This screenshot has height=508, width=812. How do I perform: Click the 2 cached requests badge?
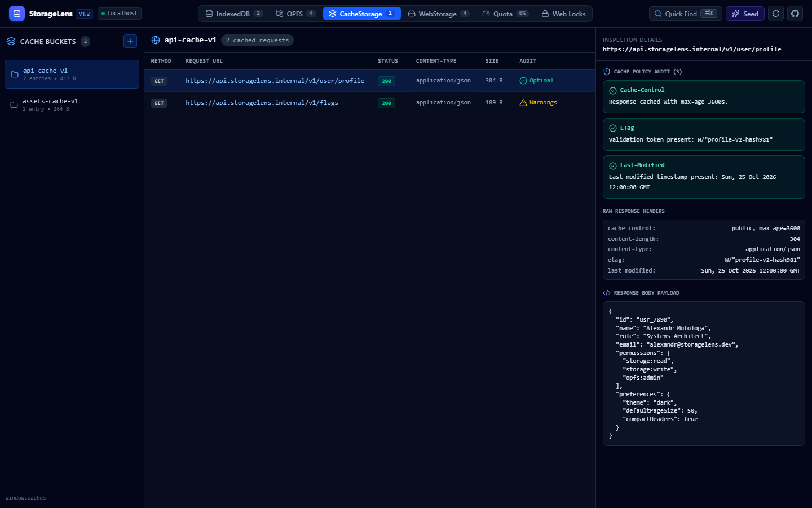(x=257, y=40)
